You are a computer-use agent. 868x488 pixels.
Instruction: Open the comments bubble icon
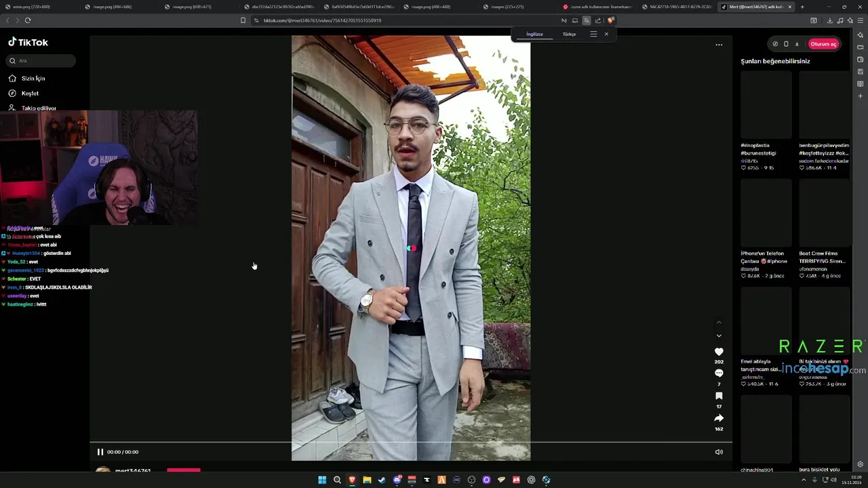tap(719, 373)
